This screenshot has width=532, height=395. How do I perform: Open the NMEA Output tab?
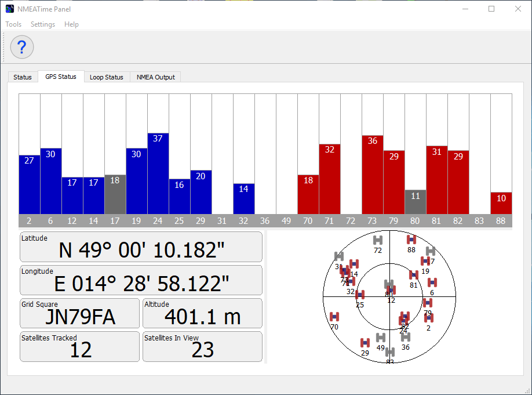click(x=155, y=77)
